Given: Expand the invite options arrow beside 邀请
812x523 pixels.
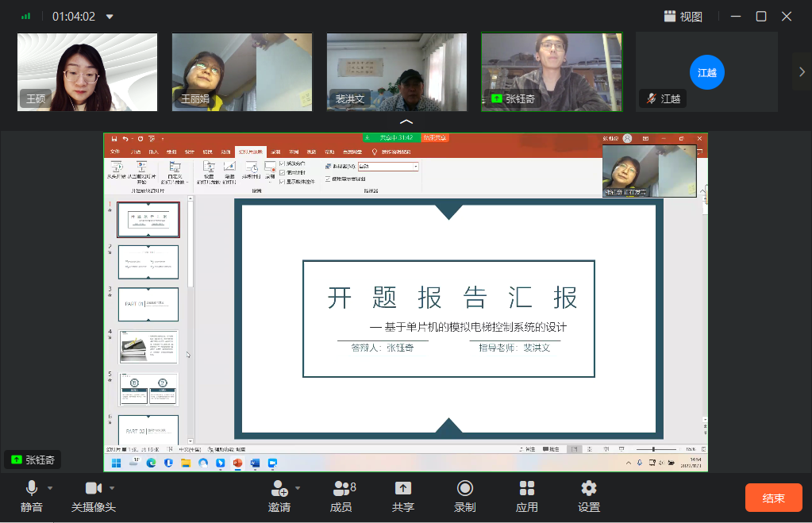Looking at the screenshot, I should point(298,488).
